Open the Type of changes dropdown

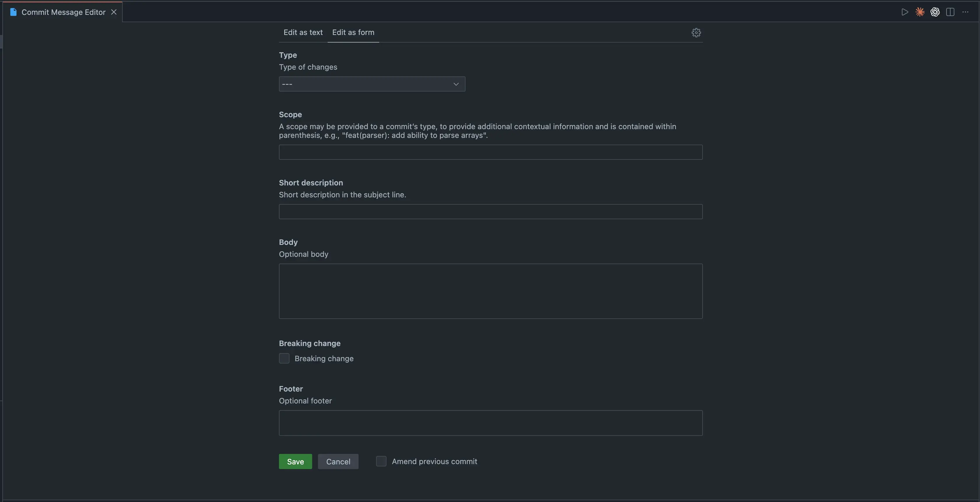[372, 84]
